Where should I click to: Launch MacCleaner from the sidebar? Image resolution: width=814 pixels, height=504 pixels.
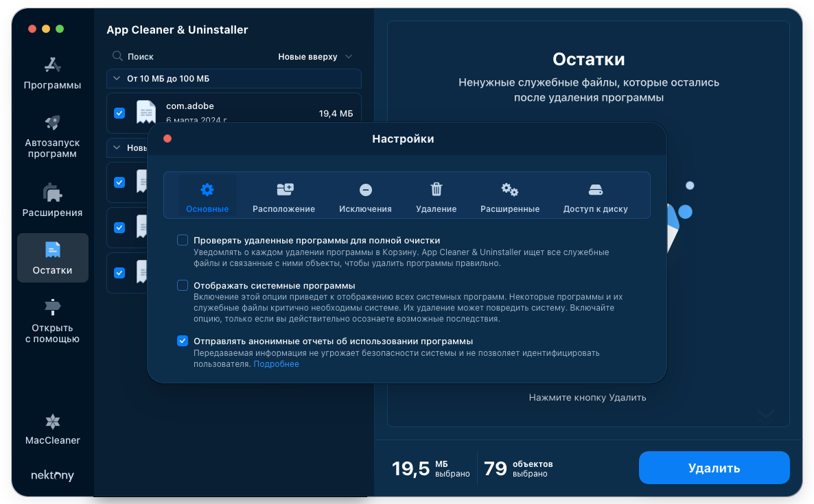[x=53, y=422]
